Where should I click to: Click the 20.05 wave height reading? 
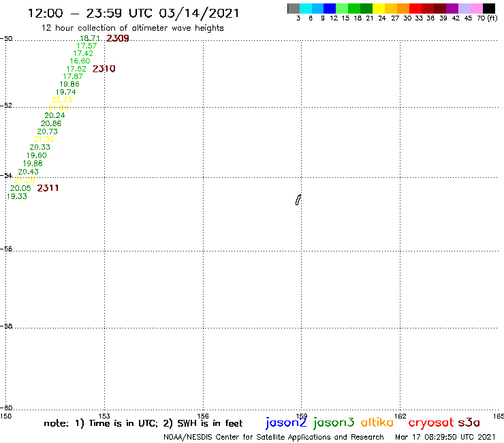20,188
